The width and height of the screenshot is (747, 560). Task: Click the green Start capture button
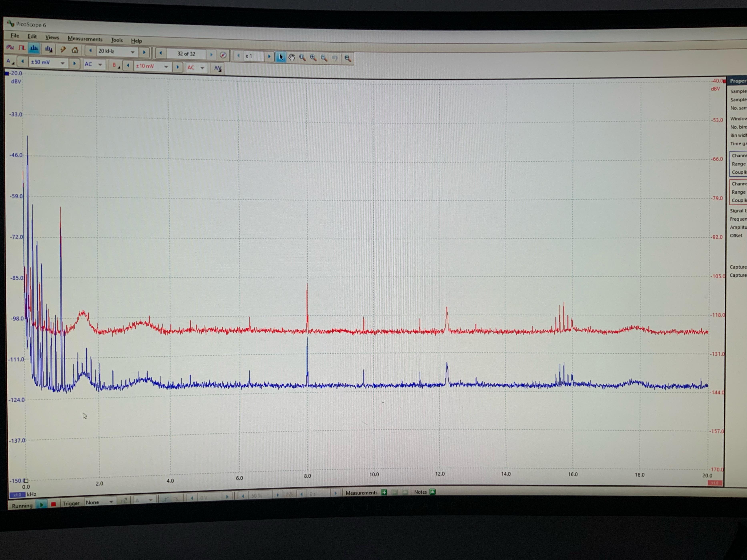click(42, 505)
